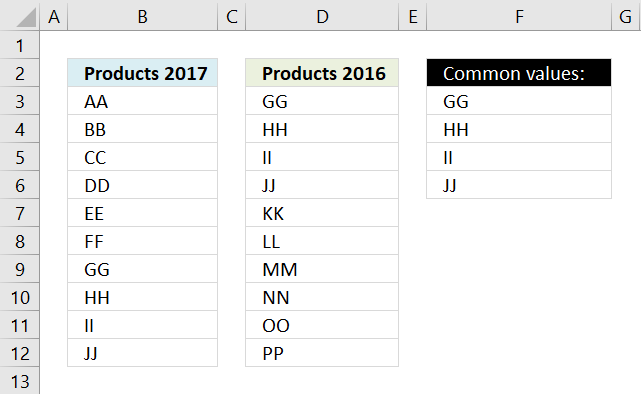
Task: Select row 13 header
Action: [20, 381]
